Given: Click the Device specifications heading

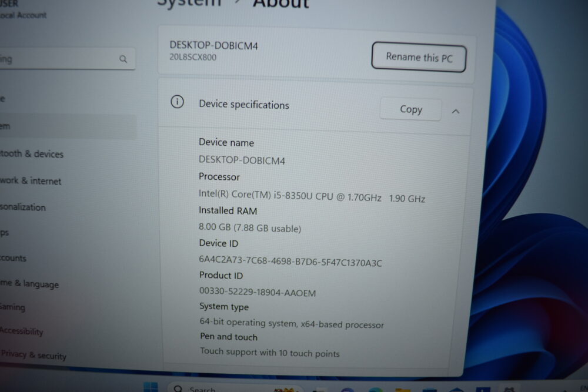Looking at the screenshot, I should [244, 105].
